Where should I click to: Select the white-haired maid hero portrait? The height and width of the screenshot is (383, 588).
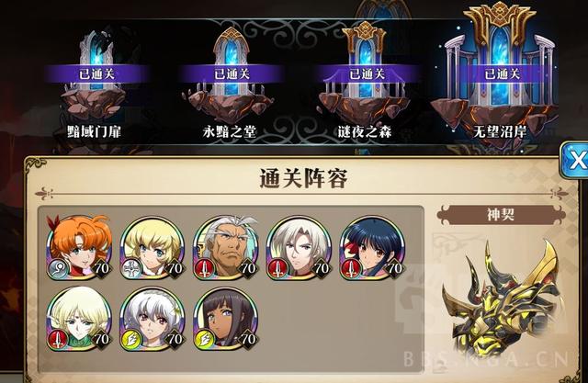tap(153, 320)
